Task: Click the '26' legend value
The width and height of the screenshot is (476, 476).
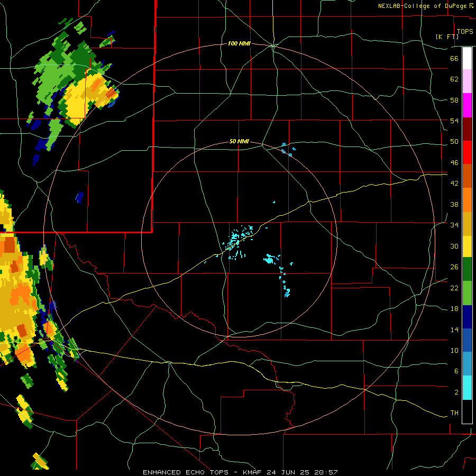Action: click(x=454, y=267)
